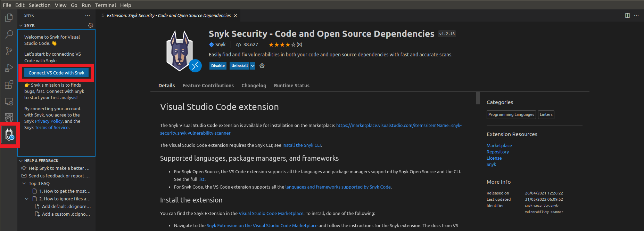Open the Help menu

click(x=126, y=5)
